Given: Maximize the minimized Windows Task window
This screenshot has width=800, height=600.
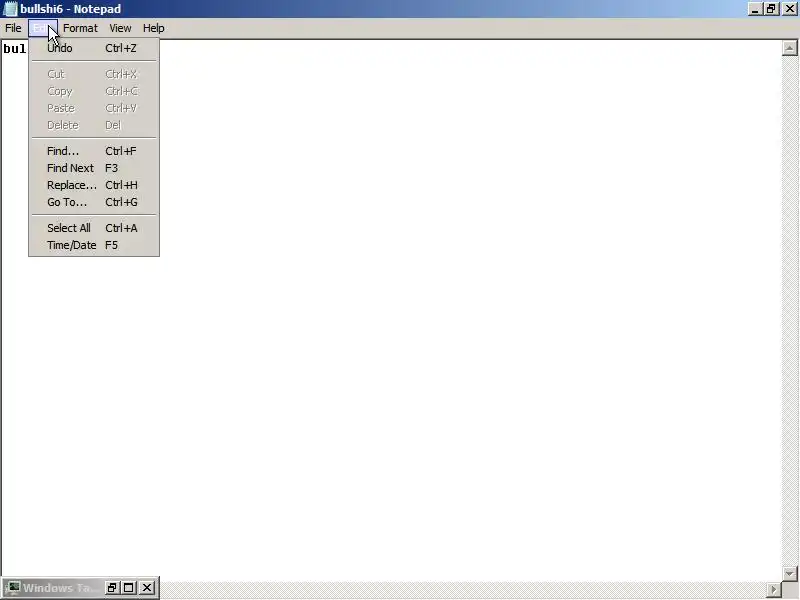Looking at the screenshot, I should [x=129, y=588].
